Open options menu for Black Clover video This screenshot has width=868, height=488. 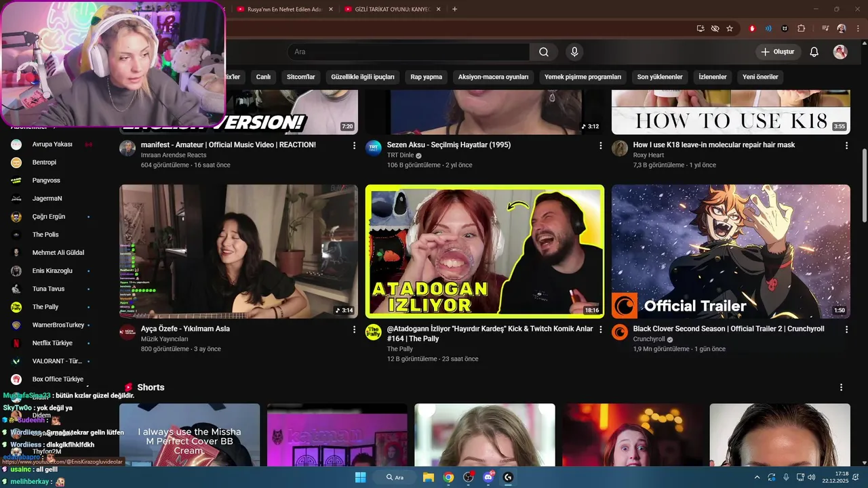tap(846, 329)
